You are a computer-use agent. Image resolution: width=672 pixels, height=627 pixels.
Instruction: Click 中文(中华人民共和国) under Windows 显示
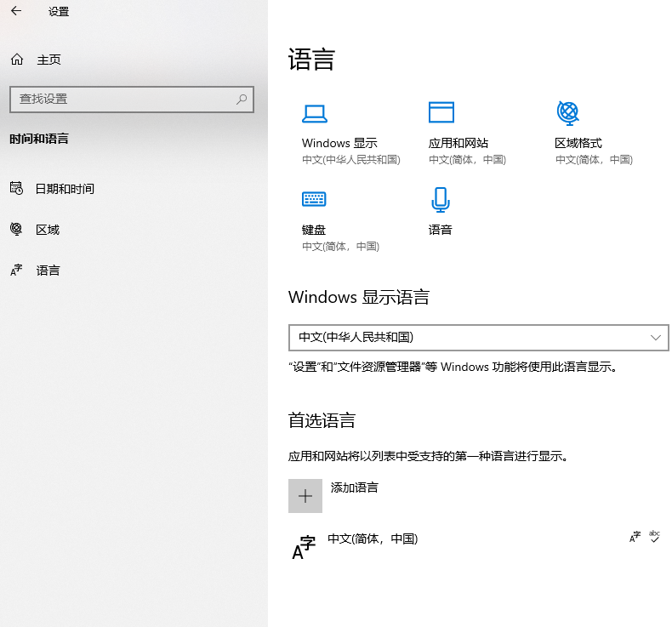pyautogui.click(x=351, y=160)
